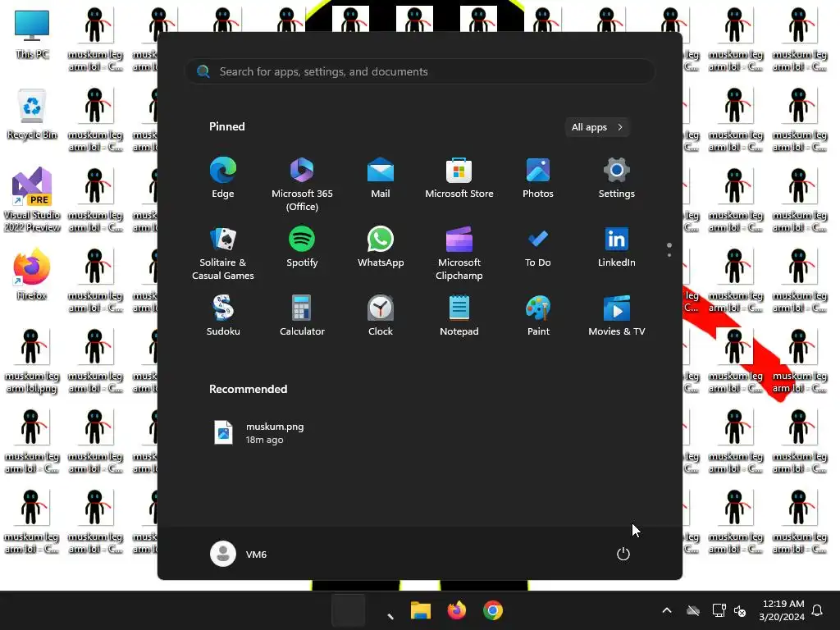Select This PC desktop icon

(x=32, y=34)
